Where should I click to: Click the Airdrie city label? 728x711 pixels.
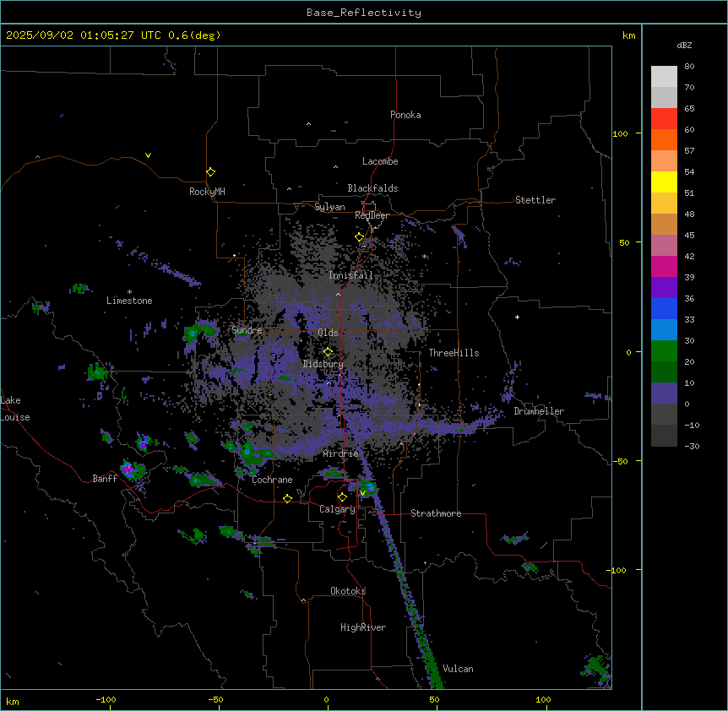tap(340, 453)
